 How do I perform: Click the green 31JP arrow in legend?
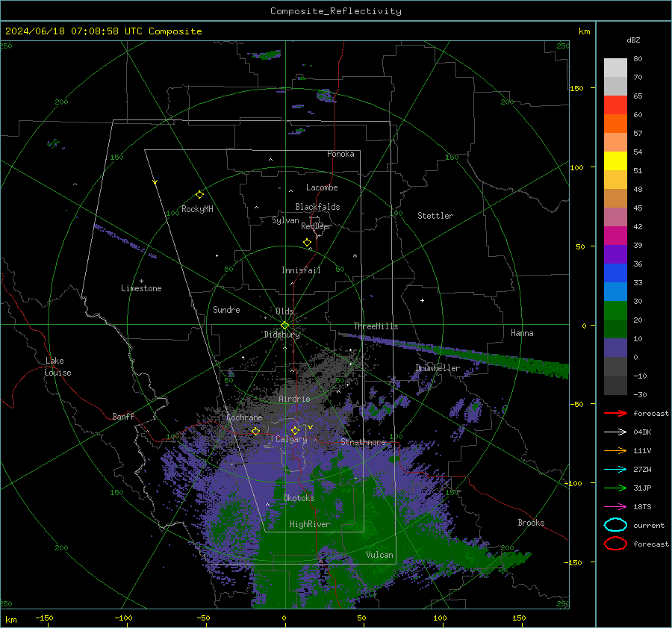615,488
